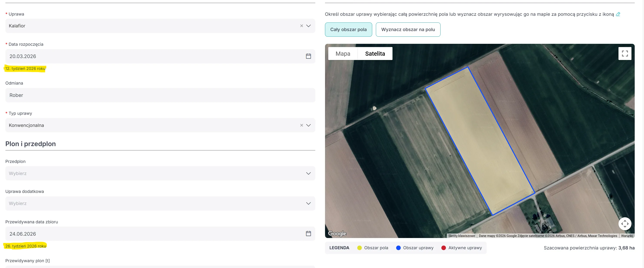Screen dimensions: 644x268
Task: Expand the Typ uprawy dropdown
Action: pos(309,125)
